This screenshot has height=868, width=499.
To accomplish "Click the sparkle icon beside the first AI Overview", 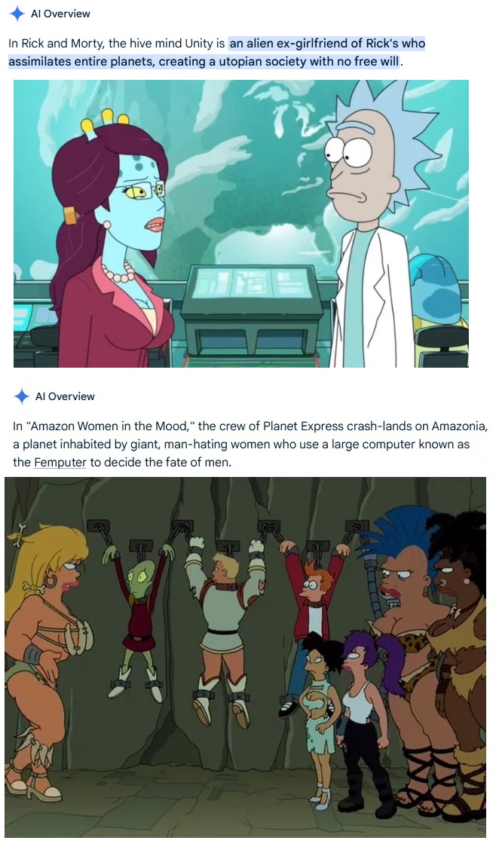I will pyautogui.click(x=18, y=14).
